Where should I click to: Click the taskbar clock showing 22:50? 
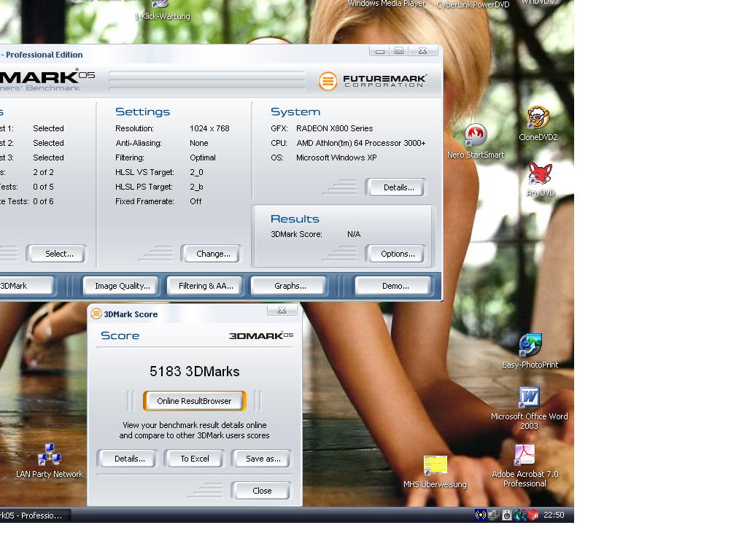coord(554,515)
